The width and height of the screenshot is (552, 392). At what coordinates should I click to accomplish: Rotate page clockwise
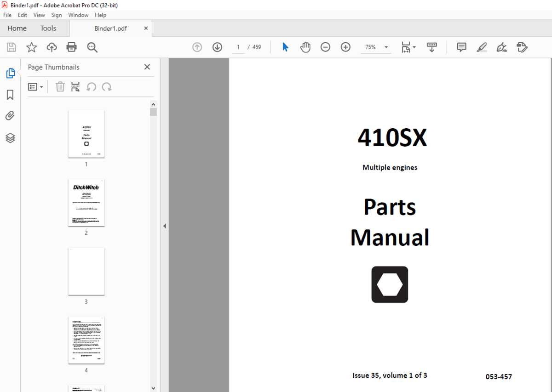click(x=107, y=87)
